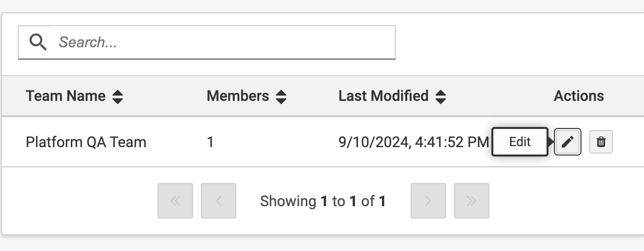Click the member count cell showing 1
The width and height of the screenshot is (644, 251).
(210, 142)
